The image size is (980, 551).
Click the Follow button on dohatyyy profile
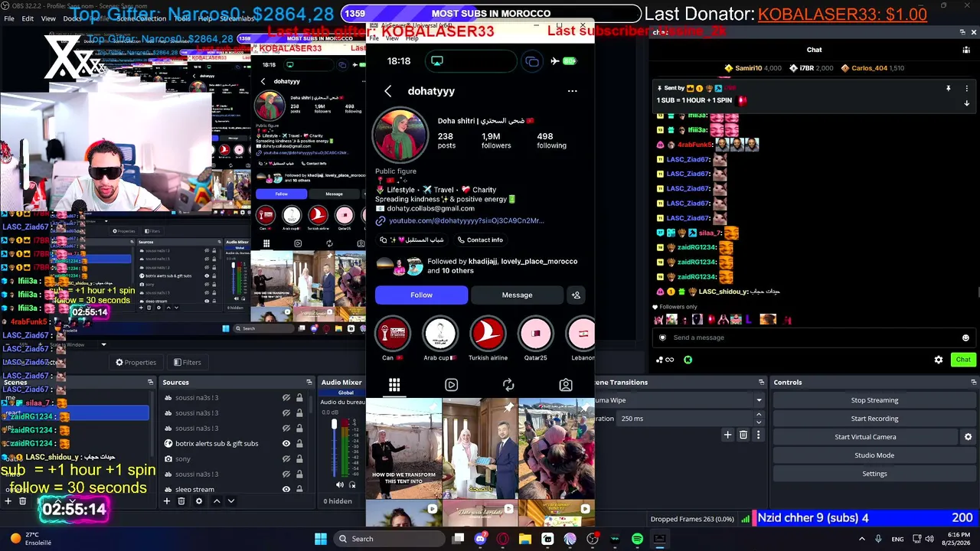pyautogui.click(x=421, y=295)
